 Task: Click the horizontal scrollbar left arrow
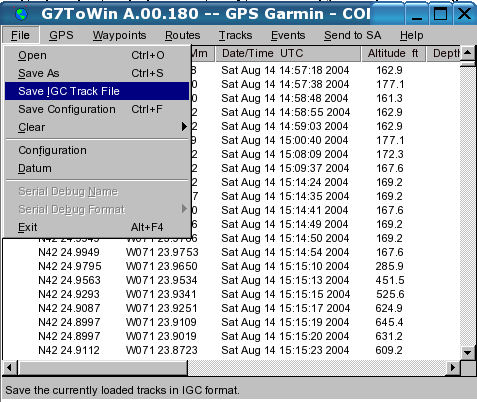pos(9,368)
